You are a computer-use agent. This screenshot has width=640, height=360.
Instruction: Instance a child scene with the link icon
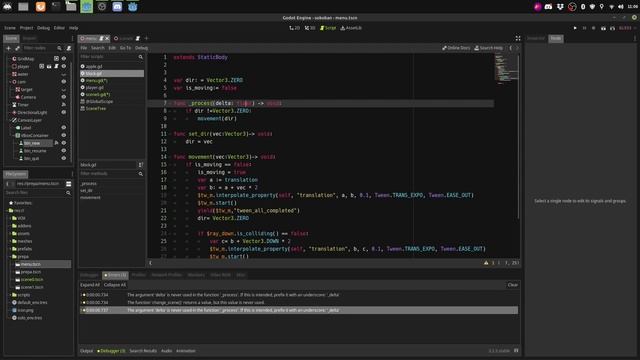pos(17,48)
